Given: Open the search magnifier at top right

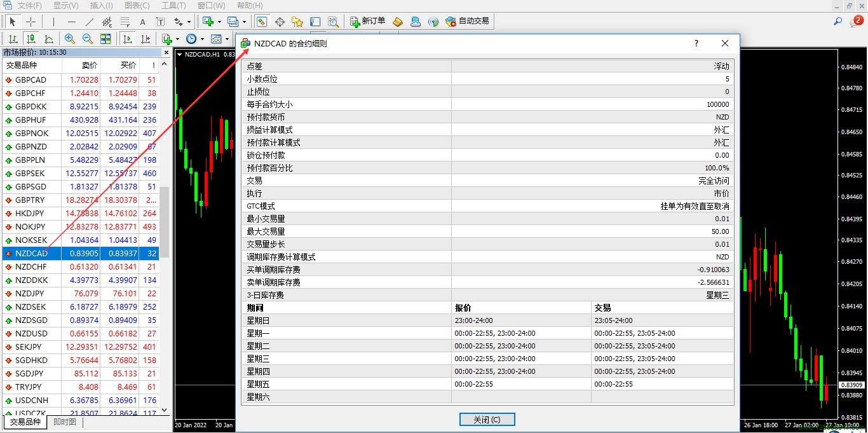Looking at the screenshot, I should point(838,22).
